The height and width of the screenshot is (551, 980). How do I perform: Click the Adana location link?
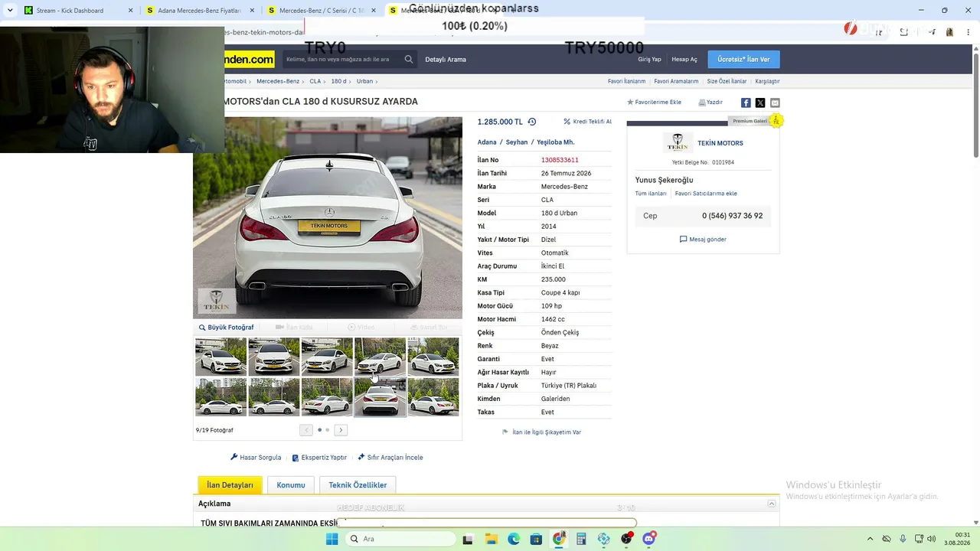487,142
